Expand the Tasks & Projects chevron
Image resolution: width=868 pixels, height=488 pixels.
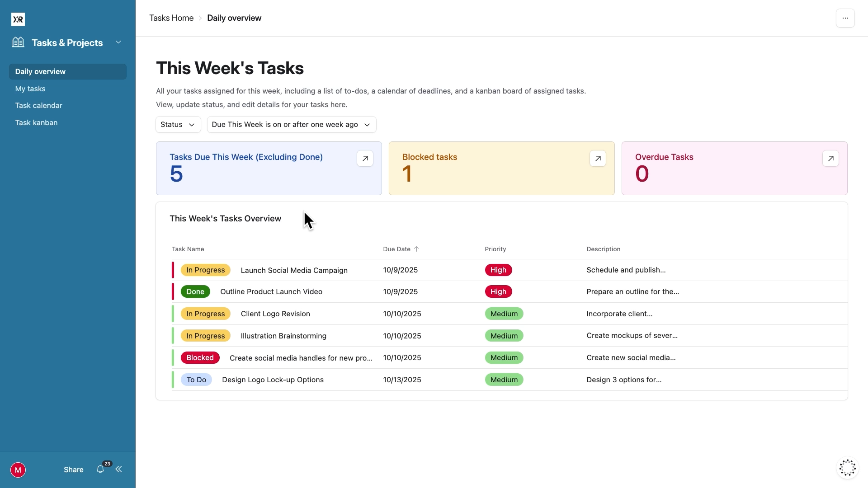click(118, 42)
